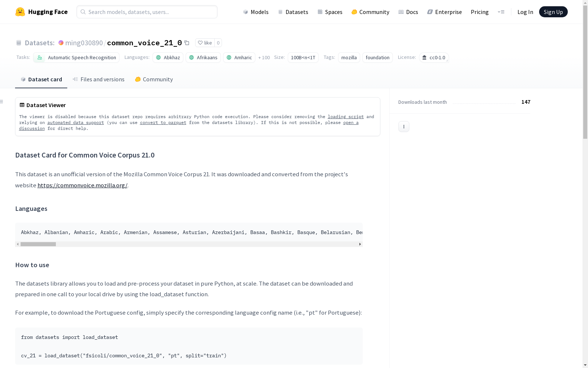This screenshot has height=368, width=588.
Task: Open the Size 100B<n<1T filter tag
Action: click(x=303, y=57)
